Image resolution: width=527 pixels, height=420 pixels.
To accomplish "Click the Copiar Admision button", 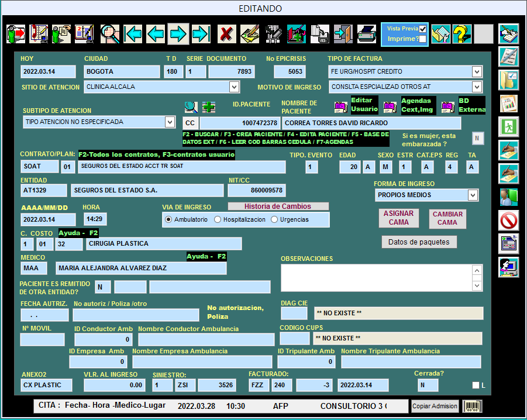I will (x=435, y=406).
